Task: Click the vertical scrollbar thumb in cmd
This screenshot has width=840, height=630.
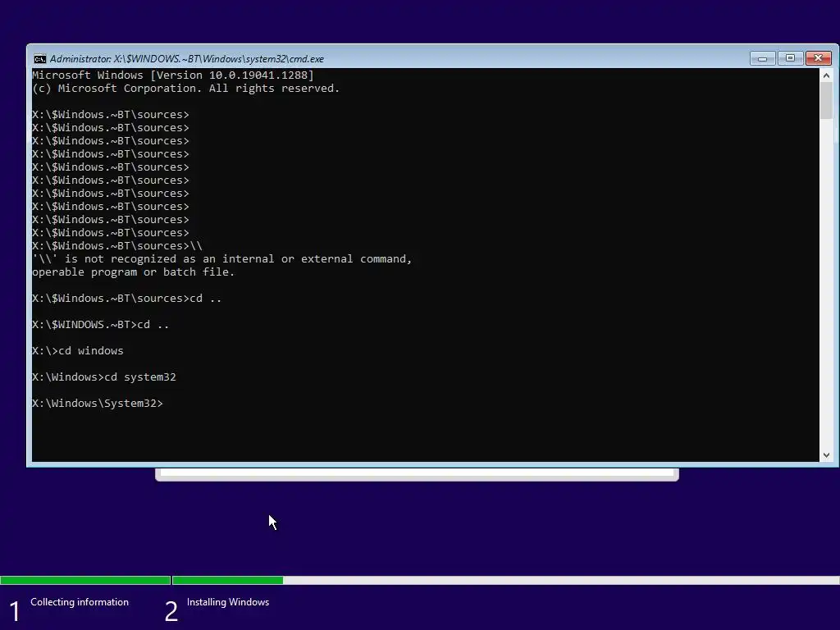Action: tap(826, 101)
